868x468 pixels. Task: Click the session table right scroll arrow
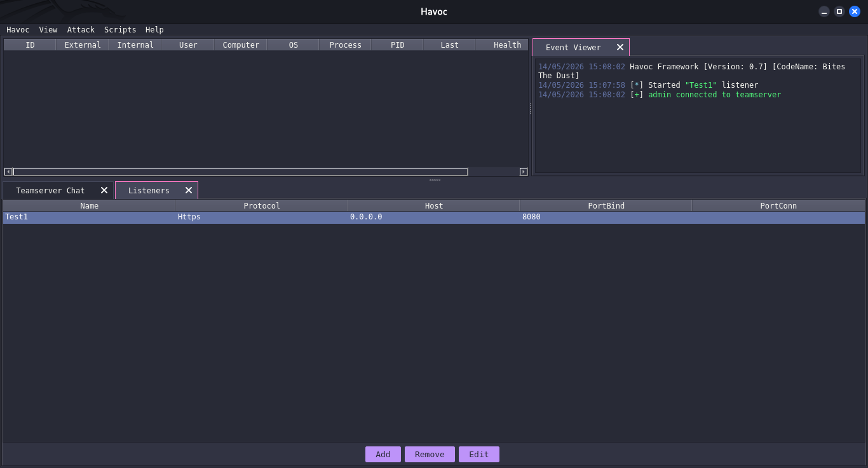524,172
